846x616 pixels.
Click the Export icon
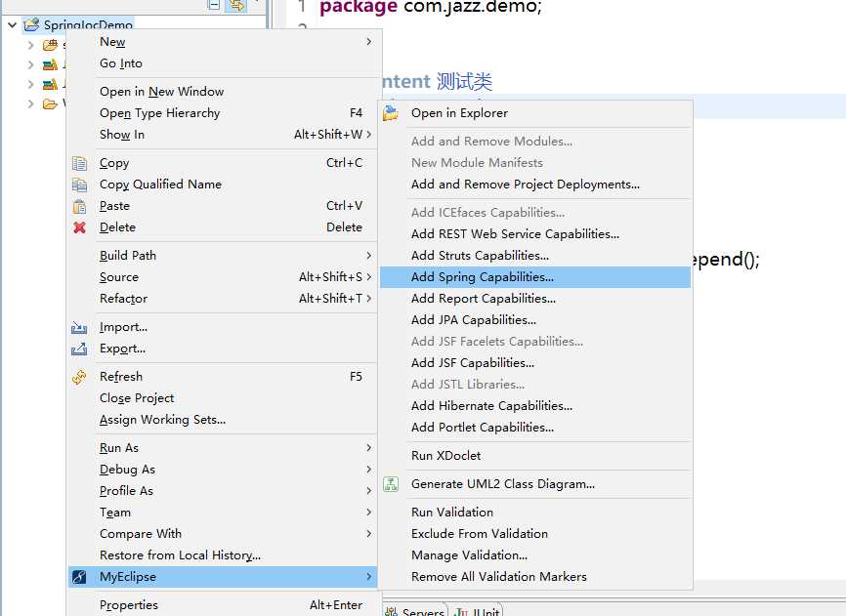point(79,349)
